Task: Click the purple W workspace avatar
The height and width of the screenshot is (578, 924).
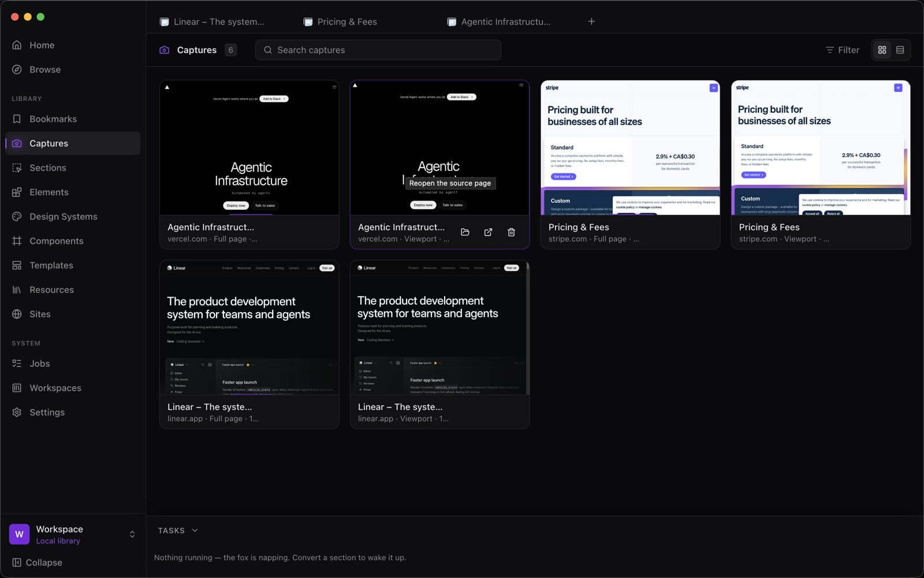Action: 19,534
